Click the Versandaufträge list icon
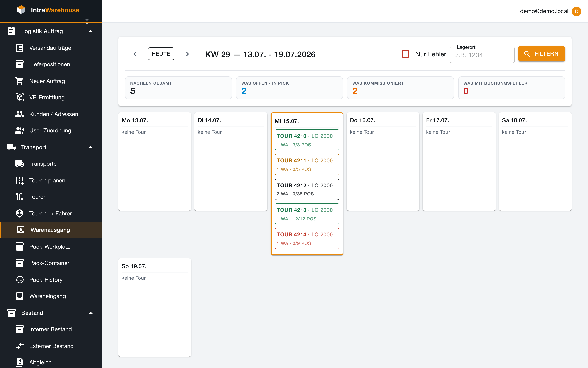The width and height of the screenshot is (588, 368). (x=19, y=48)
